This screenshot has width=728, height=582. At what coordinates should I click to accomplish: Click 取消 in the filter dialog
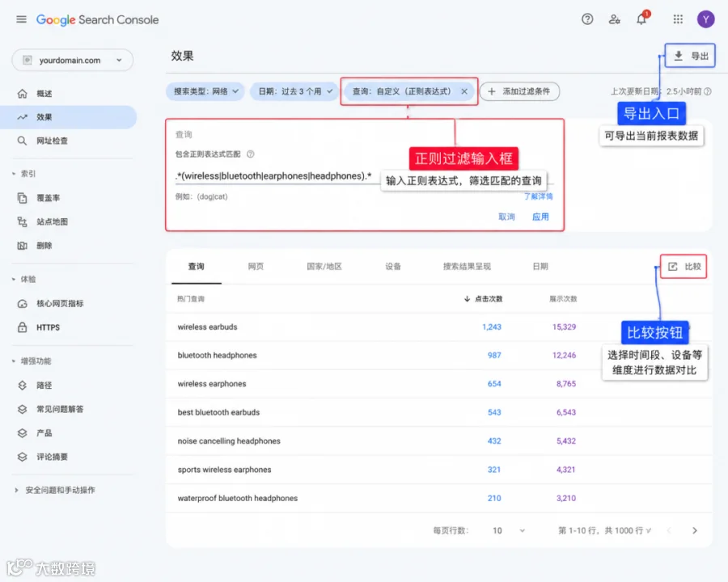tap(506, 217)
